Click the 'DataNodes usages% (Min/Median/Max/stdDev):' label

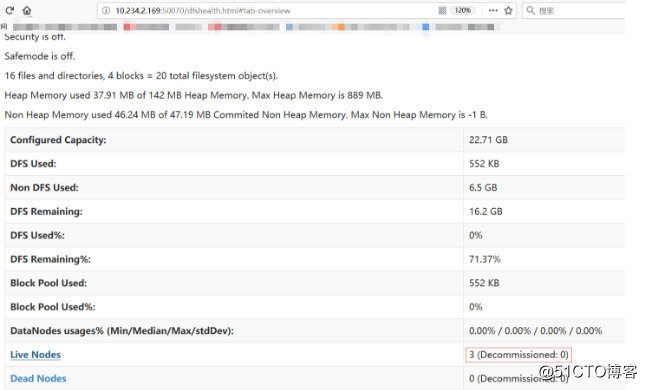(x=122, y=331)
